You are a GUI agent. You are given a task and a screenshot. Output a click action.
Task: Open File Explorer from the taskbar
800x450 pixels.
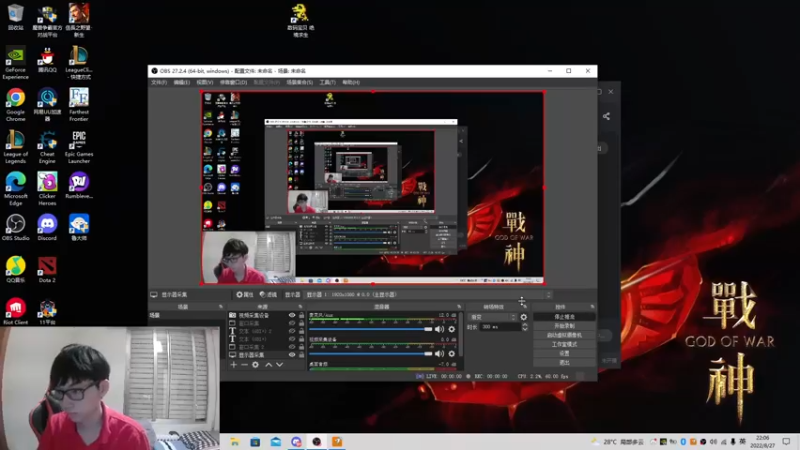pos(235,442)
